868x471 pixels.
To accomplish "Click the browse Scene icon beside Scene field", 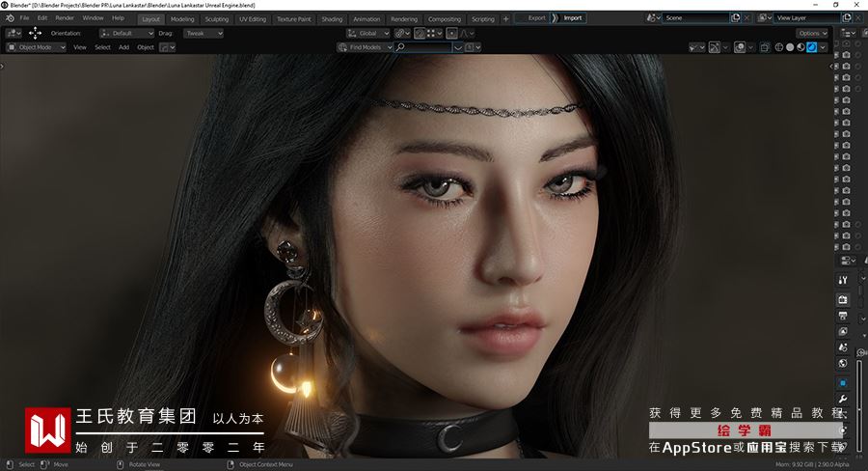I will coord(653,17).
